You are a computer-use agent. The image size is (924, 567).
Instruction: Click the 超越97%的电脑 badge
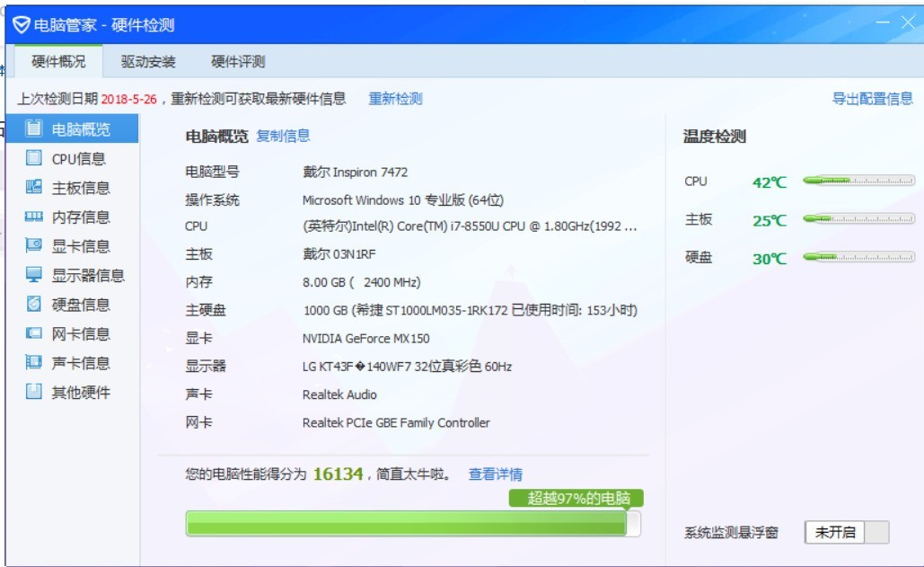[x=576, y=498]
